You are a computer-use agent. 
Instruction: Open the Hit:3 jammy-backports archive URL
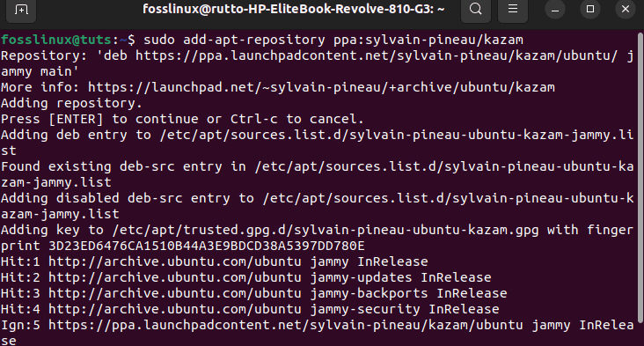(174, 293)
